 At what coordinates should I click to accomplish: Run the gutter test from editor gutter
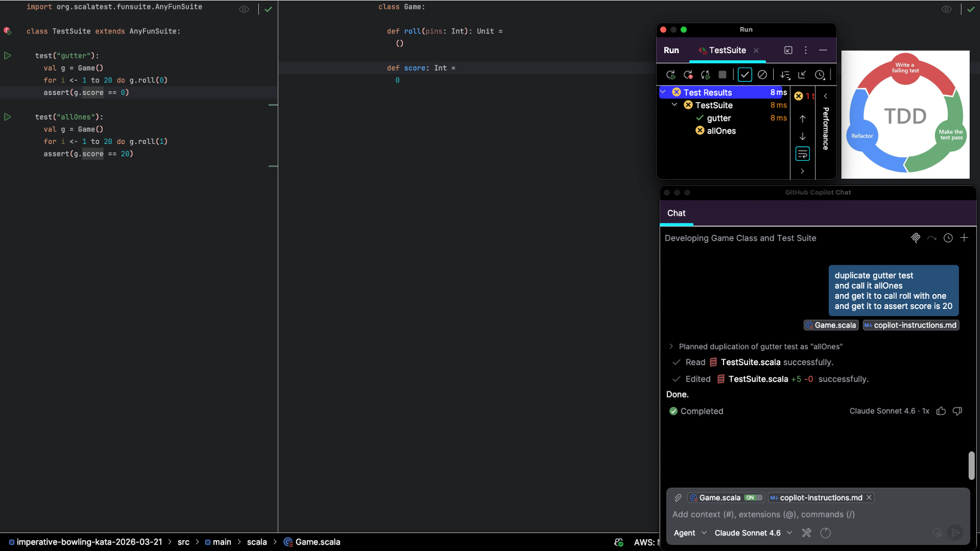pos(8,56)
